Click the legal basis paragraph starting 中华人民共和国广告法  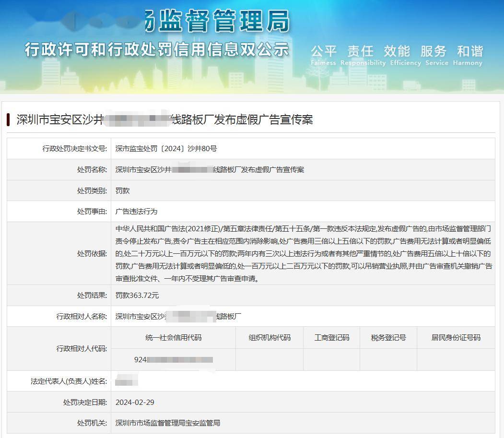tap(304, 253)
